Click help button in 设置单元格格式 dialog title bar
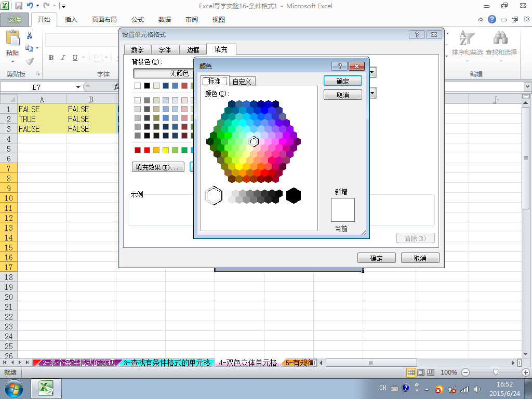532x399 pixels. click(417, 34)
